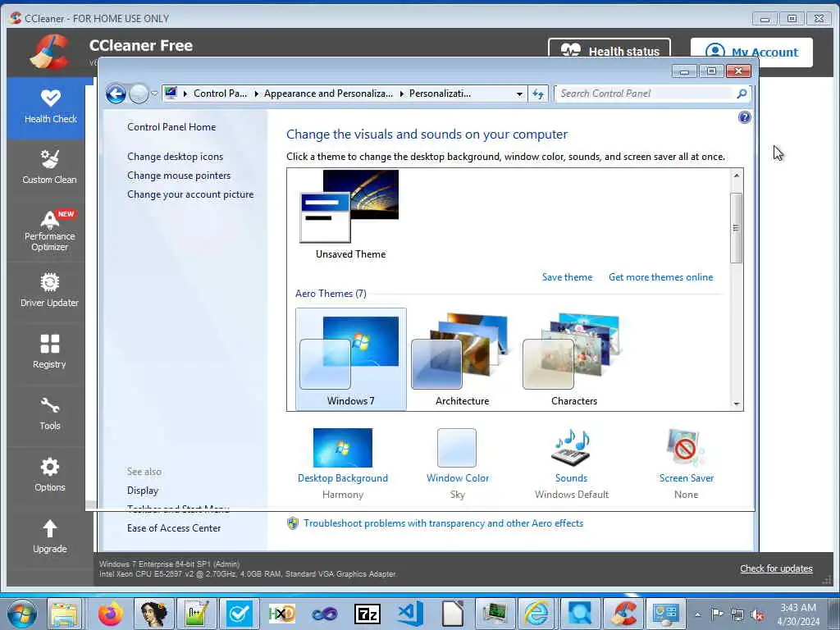
Task: Select the Characters theme
Action: click(x=573, y=359)
